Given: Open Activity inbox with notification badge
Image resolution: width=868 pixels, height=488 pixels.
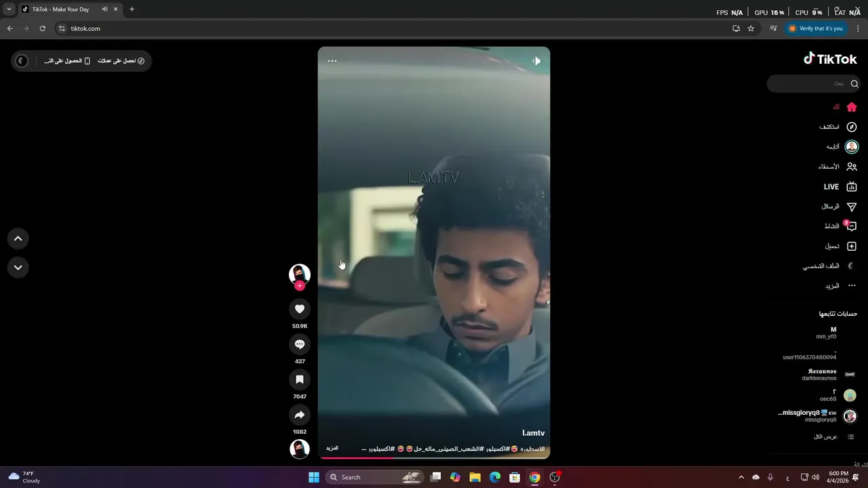Looking at the screenshot, I should pos(841,226).
